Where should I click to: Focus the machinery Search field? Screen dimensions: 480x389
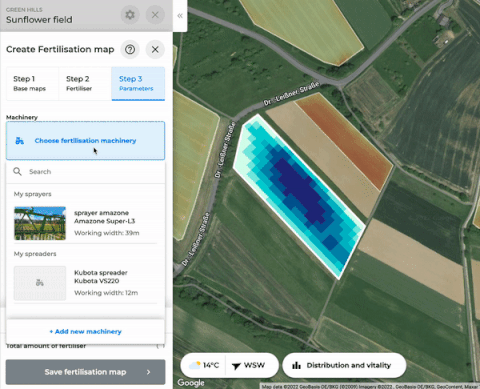pyautogui.click(x=85, y=172)
